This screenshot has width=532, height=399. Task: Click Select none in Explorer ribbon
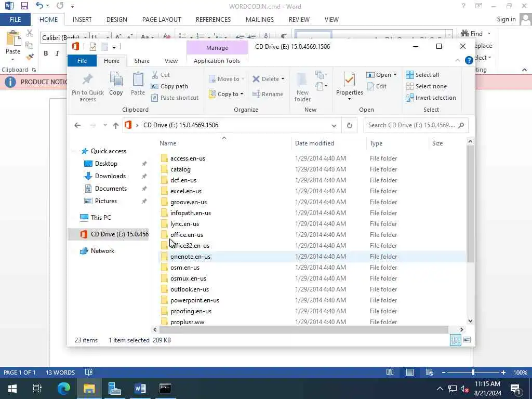click(427, 86)
